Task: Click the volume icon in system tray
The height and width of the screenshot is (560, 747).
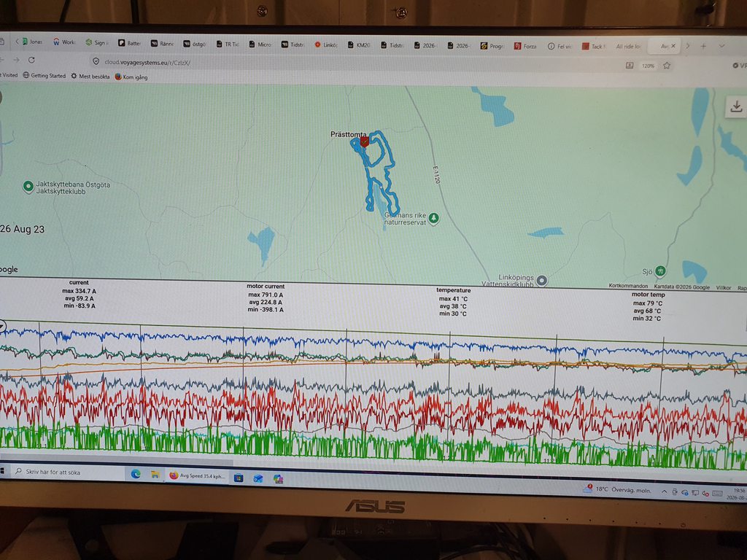Action: pyautogui.click(x=705, y=494)
